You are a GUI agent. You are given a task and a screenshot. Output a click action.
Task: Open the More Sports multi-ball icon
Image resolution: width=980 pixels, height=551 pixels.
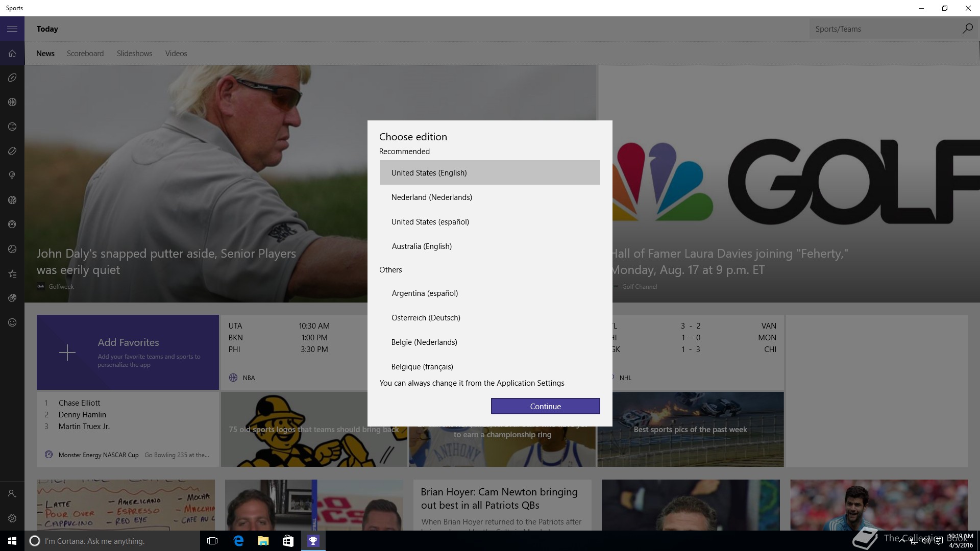(12, 298)
